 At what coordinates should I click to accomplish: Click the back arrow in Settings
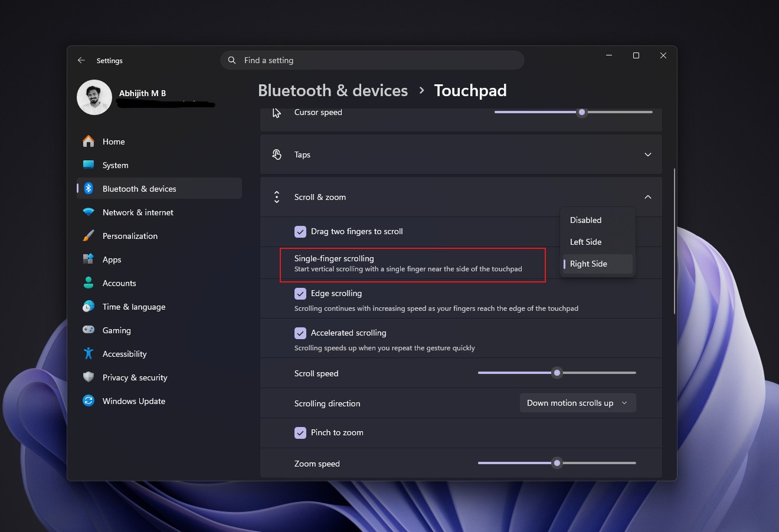coord(81,60)
